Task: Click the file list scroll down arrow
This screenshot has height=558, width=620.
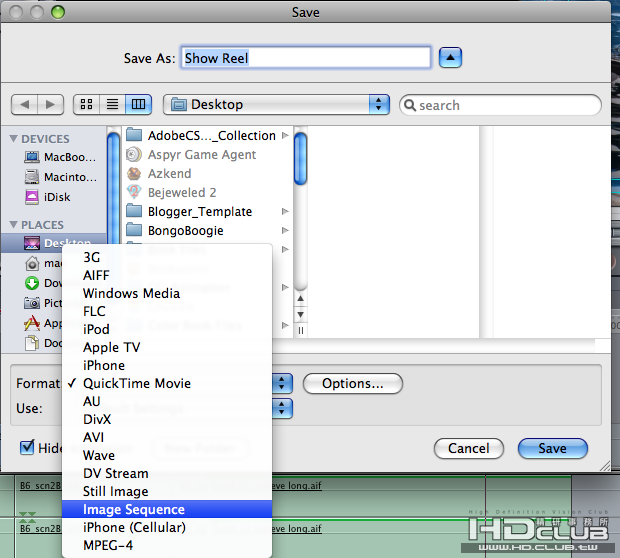Action: [x=301, y=315]
